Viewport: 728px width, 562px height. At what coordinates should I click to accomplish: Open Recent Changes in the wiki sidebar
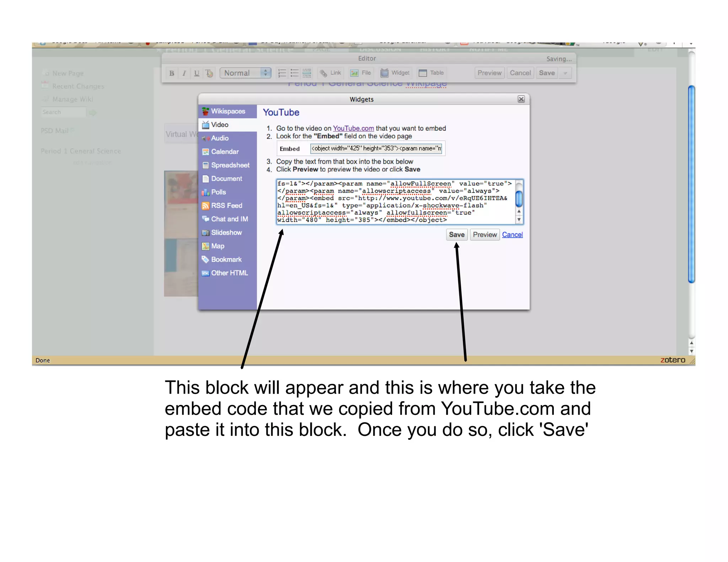[78, 86]
